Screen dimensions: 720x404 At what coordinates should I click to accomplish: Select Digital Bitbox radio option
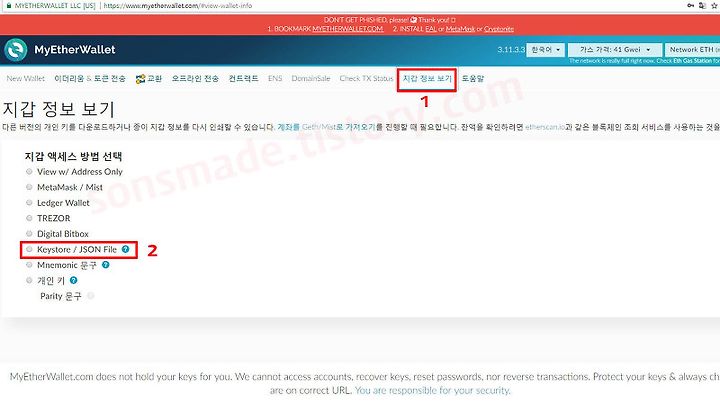(29, 233)
